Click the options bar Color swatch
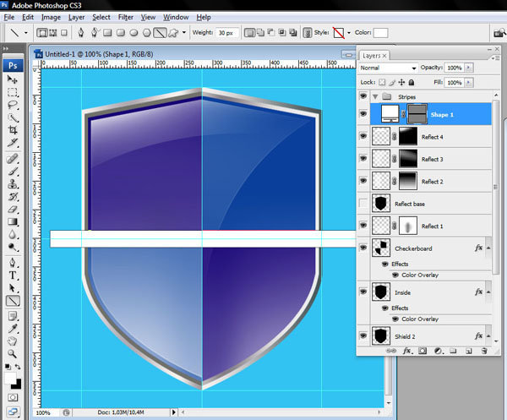 pos(380,33)
